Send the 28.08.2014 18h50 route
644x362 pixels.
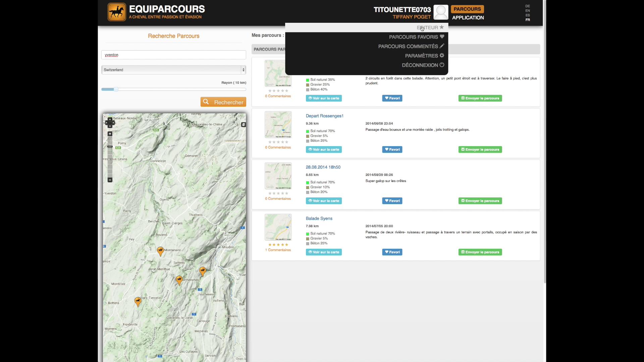click(x=480, y=201)
